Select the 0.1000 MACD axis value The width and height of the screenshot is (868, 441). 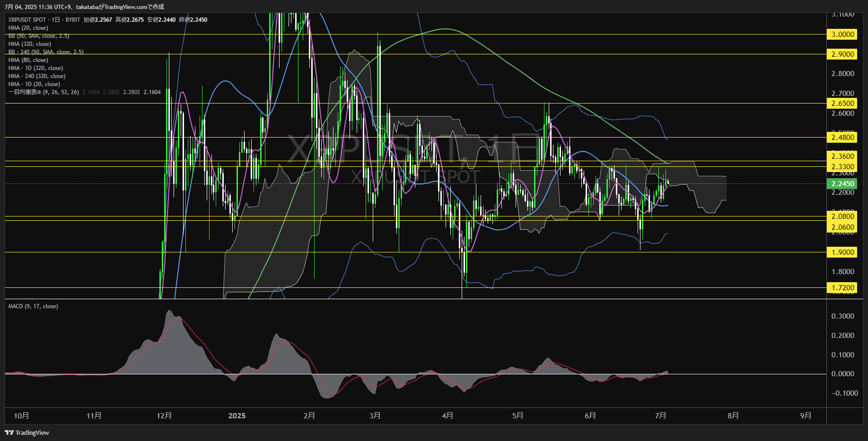tap(843, 355)
